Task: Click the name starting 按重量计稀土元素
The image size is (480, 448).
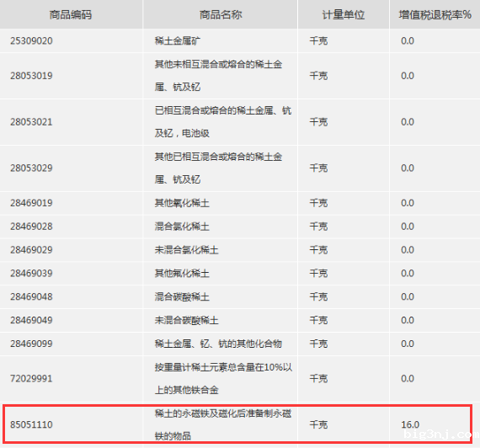Action: click(223, 378)
